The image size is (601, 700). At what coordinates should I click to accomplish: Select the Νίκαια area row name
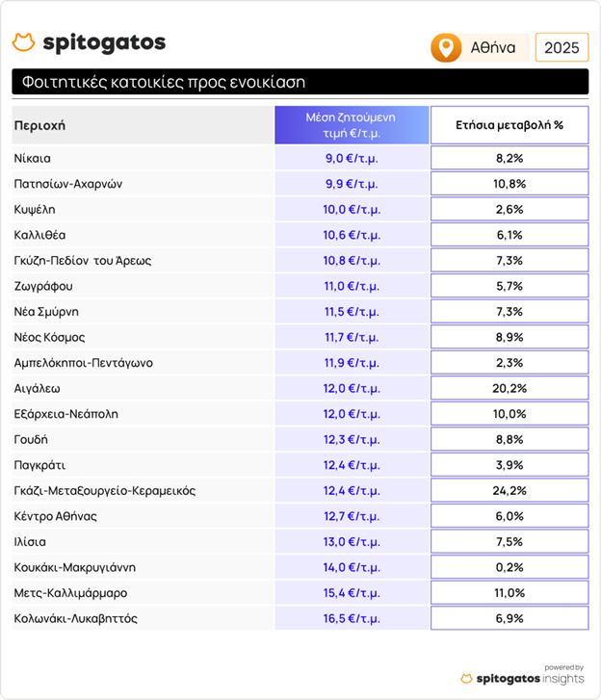coord(33,158)
